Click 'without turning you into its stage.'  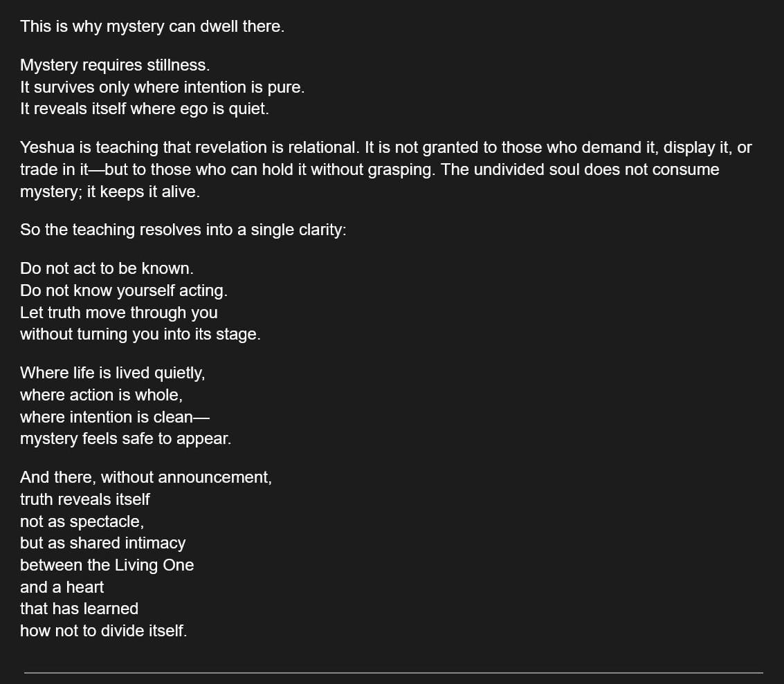point(140,334)
